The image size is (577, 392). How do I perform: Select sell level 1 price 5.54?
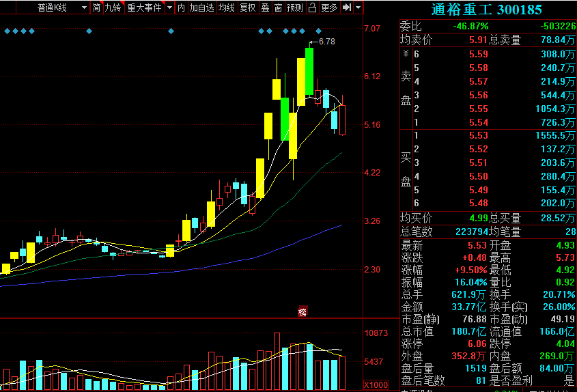[479, 122]
